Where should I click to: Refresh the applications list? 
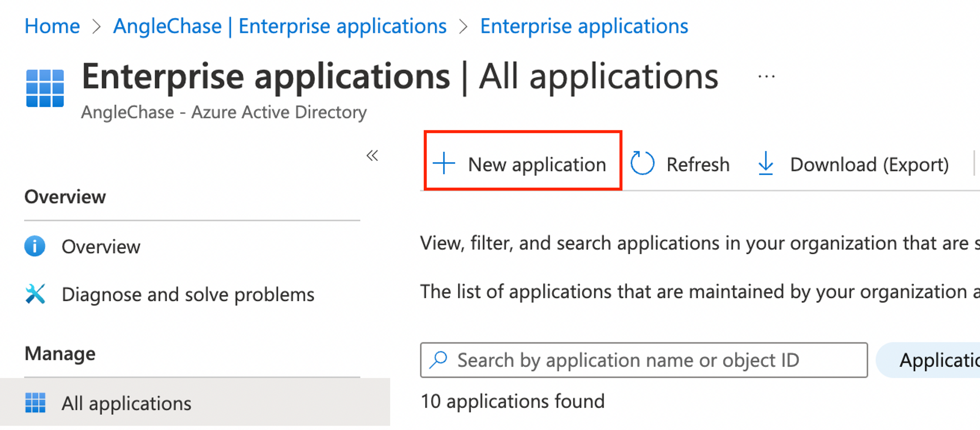click(680, 165)
